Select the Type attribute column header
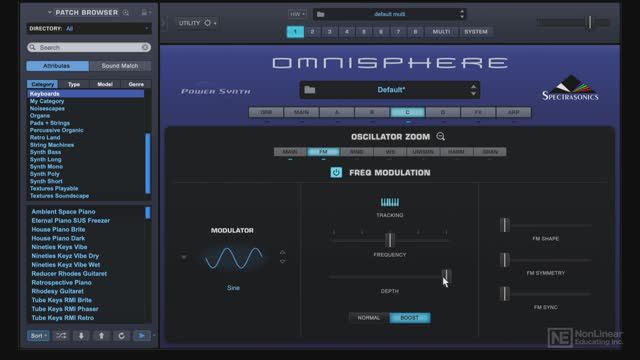Screen dimensions: 640x360 [74, 84]
